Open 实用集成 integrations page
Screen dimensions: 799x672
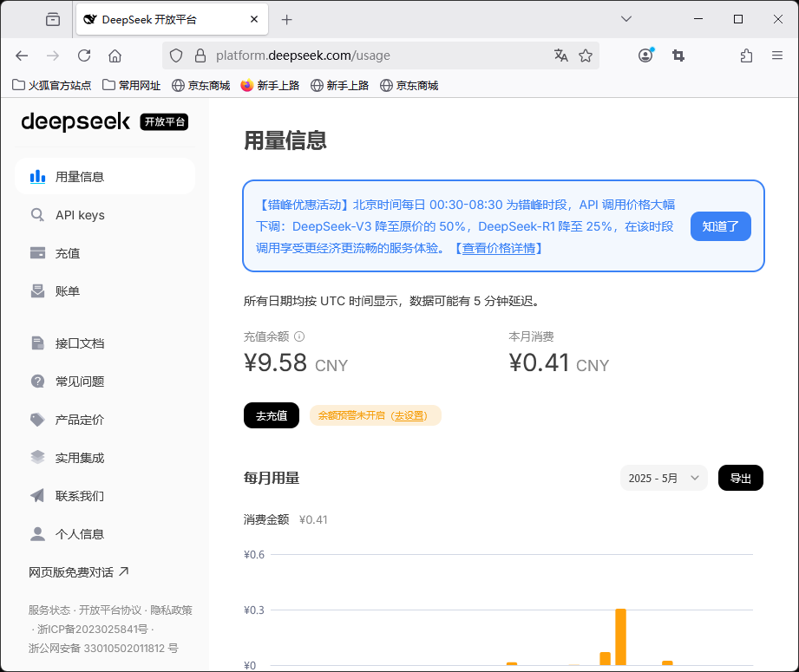tap(104, 458)
